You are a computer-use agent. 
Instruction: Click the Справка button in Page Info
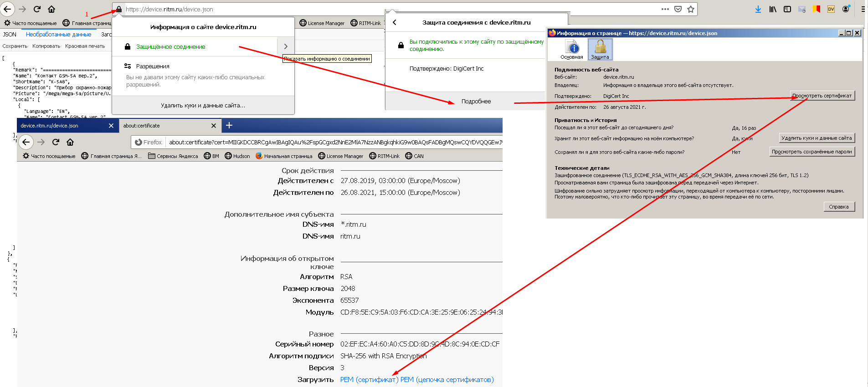[x=839, y=207]
